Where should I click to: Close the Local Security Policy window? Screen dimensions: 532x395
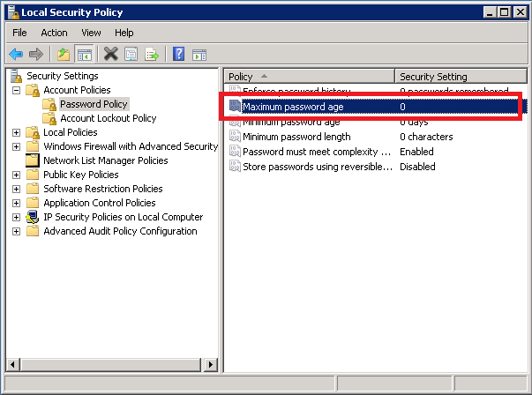tap(521, 12)
